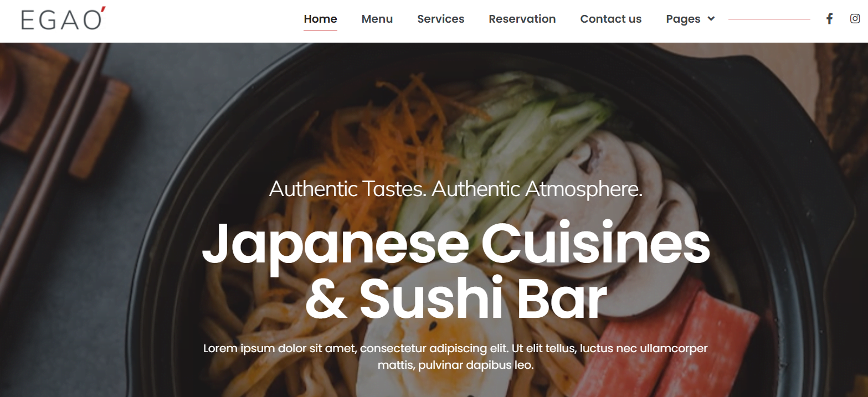Go to the Home nav item
Image resolution: width=868 pixels, height=397 pixels.
(x=320, y=19)
